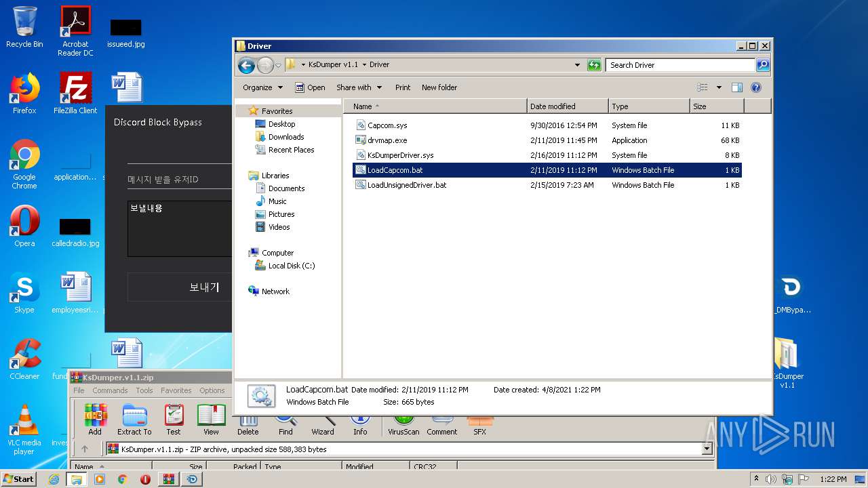
Task: Open the WinRAR Commands menu
Action: pyautogui.click(x=110, y=390)
